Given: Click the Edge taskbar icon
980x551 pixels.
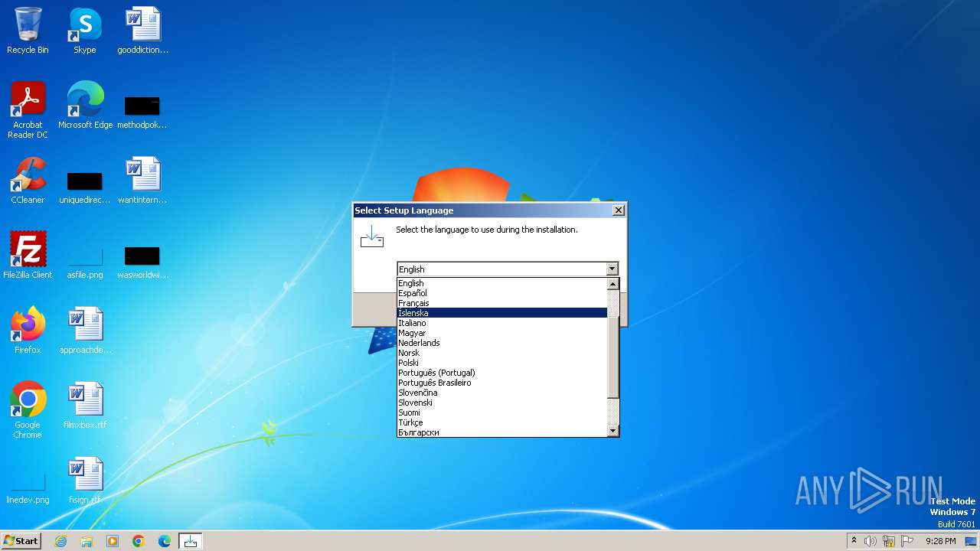Looking at the screenshot, I should pyautogui.click(x=165, y=541).
